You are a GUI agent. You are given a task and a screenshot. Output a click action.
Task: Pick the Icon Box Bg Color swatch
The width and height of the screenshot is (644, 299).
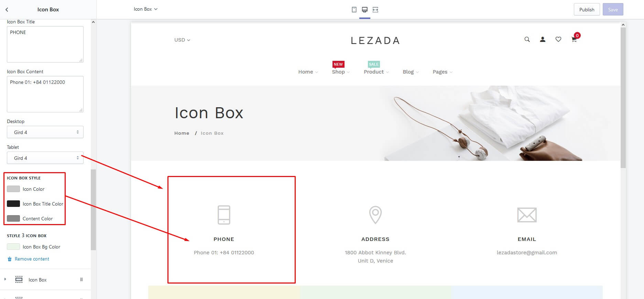13,246
